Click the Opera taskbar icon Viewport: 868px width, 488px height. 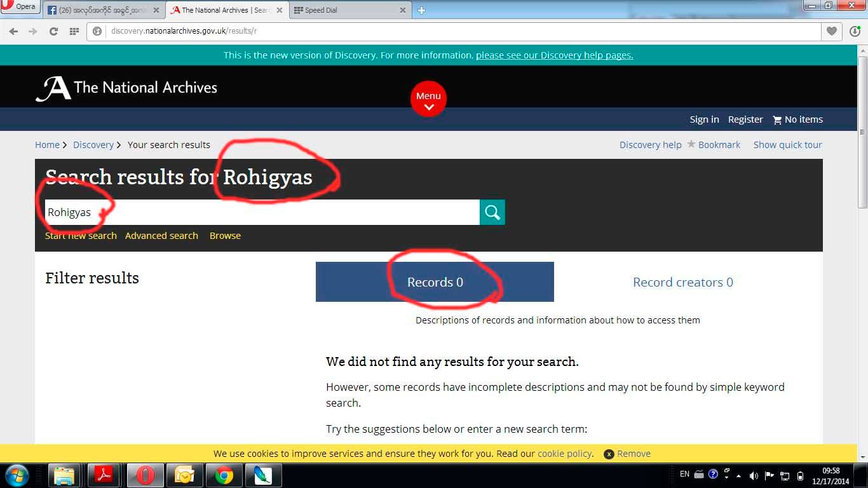(145, 475)
